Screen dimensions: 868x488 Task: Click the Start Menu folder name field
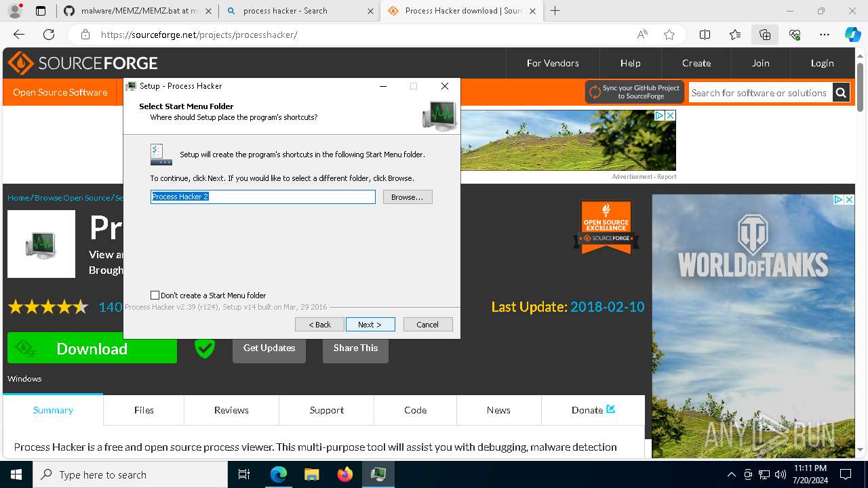[x=263, y=197]
